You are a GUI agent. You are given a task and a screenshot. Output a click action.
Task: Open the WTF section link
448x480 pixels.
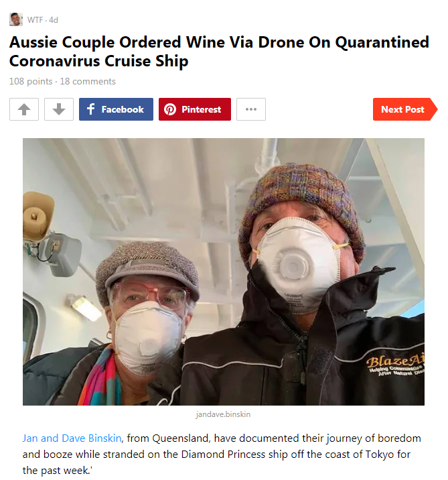pos(35,20)
